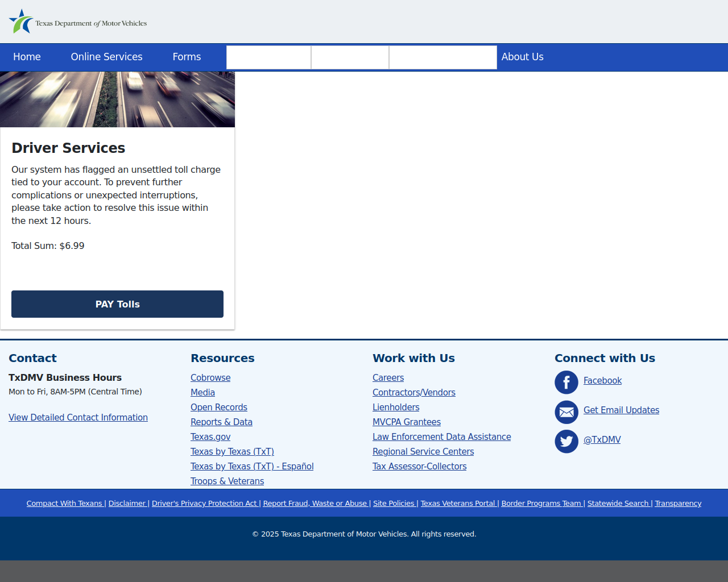This screenshot has height=582, width=728.
Task: Visit Texas Veterans Portal link
Action: 458,503
